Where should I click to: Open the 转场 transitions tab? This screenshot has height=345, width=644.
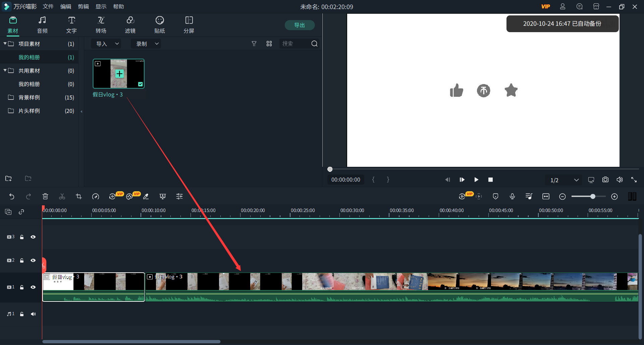[x=101, y=25]
